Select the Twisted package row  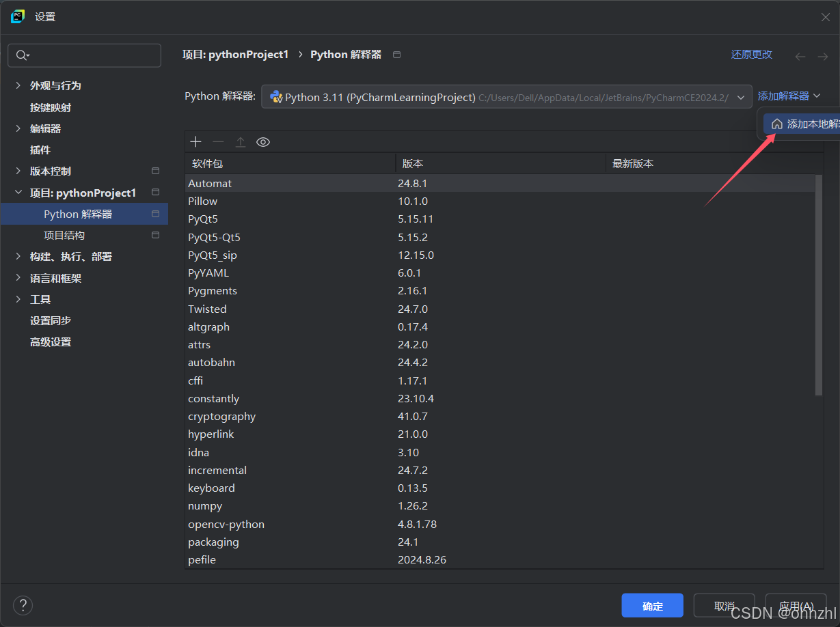tap(500, 309)
